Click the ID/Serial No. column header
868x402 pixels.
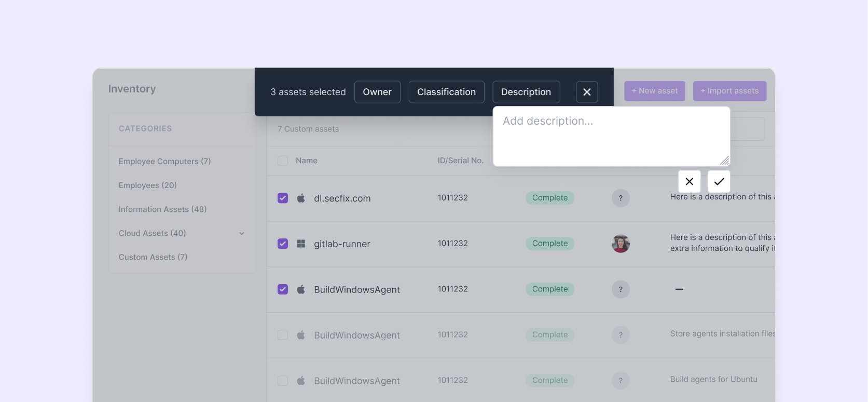click(x=461, y=161)
